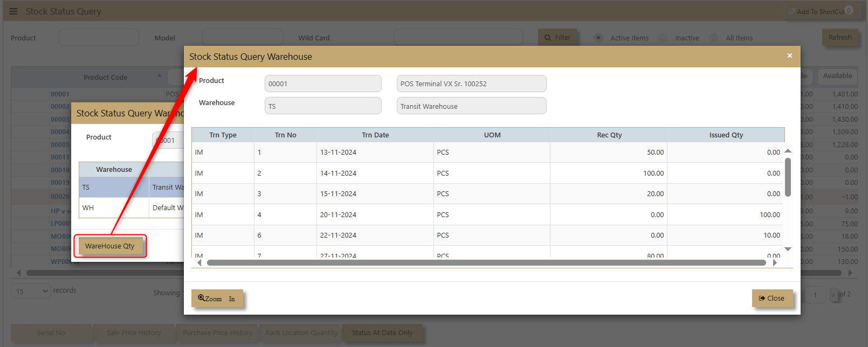This screenshot has width=868, height=347.
Task: Go to next page with the pagination arrow
Action: [833, 295]
